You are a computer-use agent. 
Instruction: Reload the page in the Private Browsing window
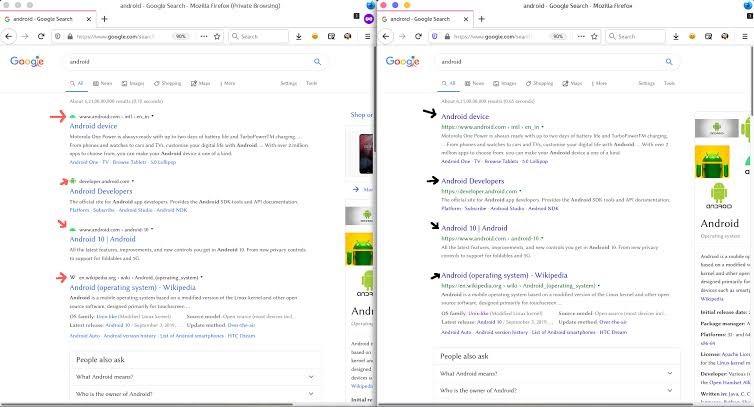tap(41, 36)
